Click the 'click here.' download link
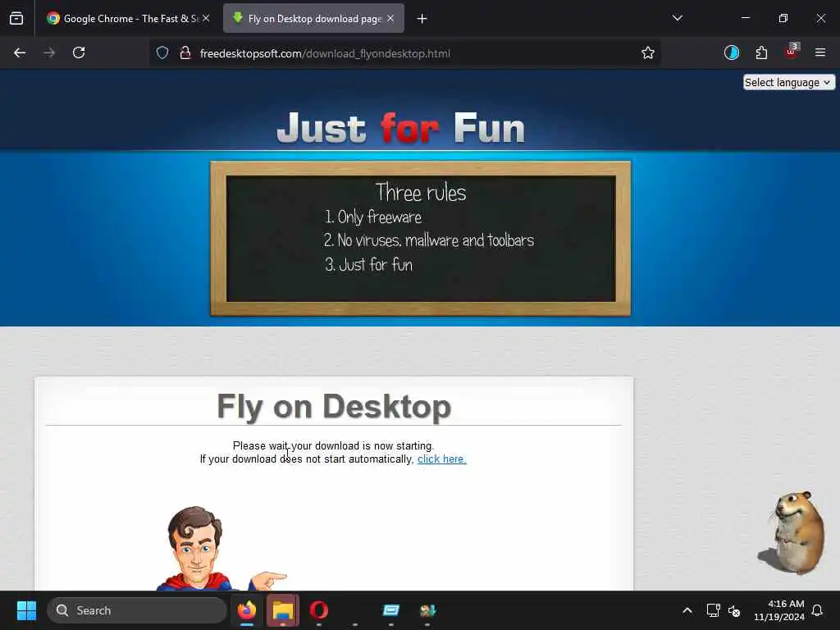The width and height of the screenshot is (840, 630). pyautogui.click(x=441, y=459)
